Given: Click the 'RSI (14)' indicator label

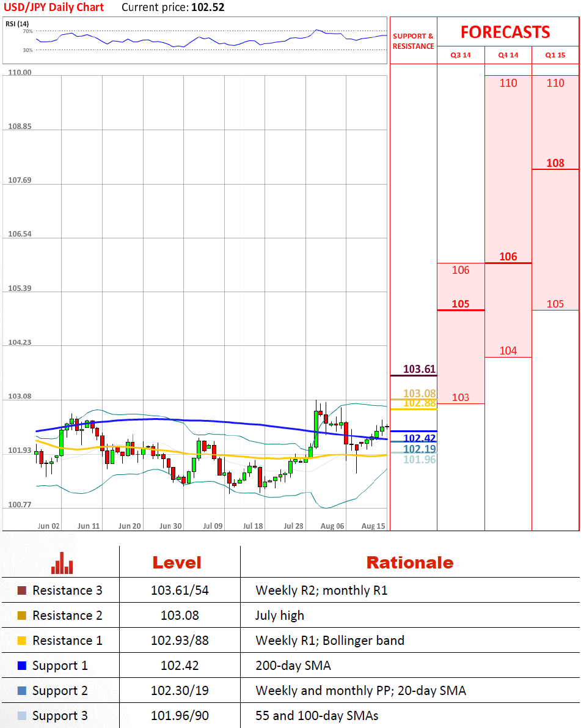Looking at the screenshot, I should (x=17, y=24).
